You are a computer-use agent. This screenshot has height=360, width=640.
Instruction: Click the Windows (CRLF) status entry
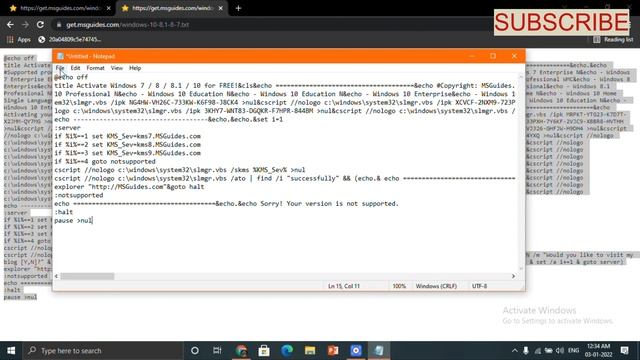click(x=436, y=286)
